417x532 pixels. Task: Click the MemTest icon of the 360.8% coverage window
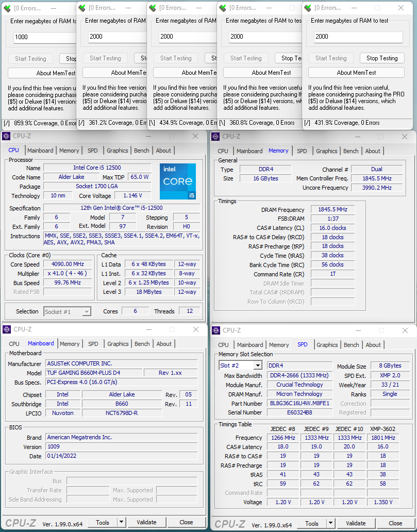(223, 8)
